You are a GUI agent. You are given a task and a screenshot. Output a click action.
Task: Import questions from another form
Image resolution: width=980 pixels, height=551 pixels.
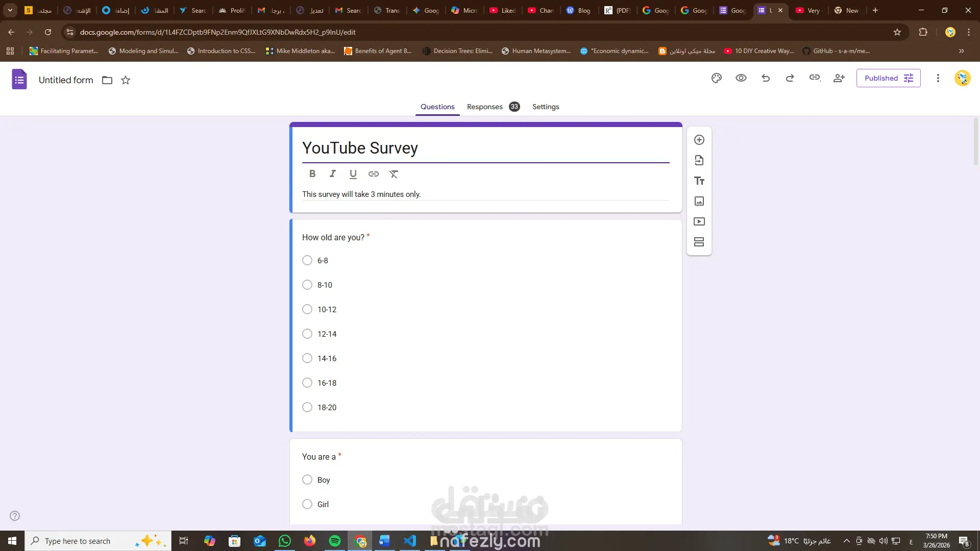[699, 160]
